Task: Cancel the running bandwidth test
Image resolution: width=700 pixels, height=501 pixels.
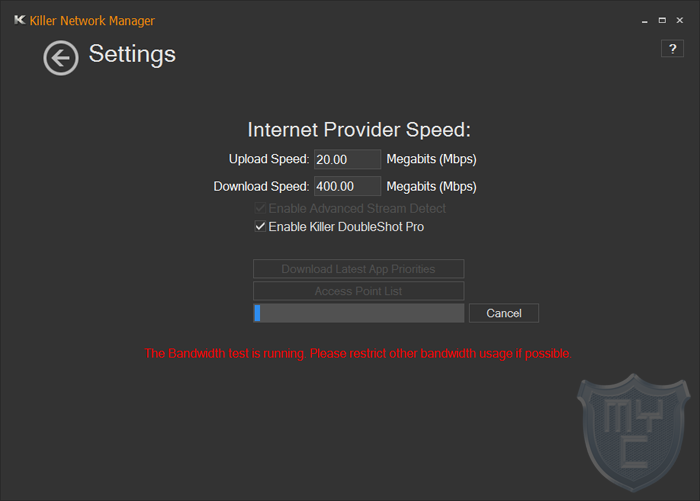Action: (x=504, y=313)
